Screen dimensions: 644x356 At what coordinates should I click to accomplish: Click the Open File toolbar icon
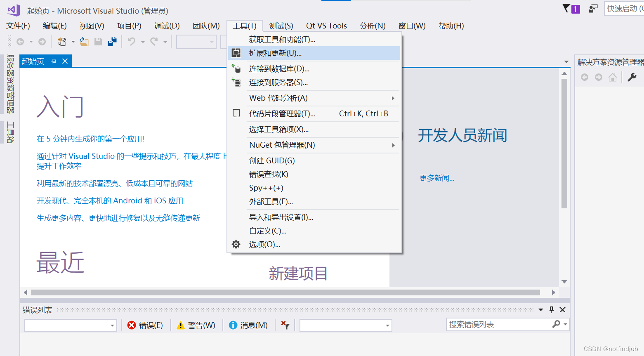[x=84, y=41]
